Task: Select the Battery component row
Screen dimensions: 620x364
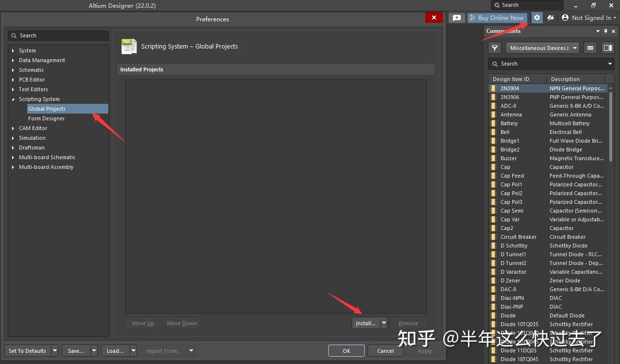Action: tap(548, 123)
